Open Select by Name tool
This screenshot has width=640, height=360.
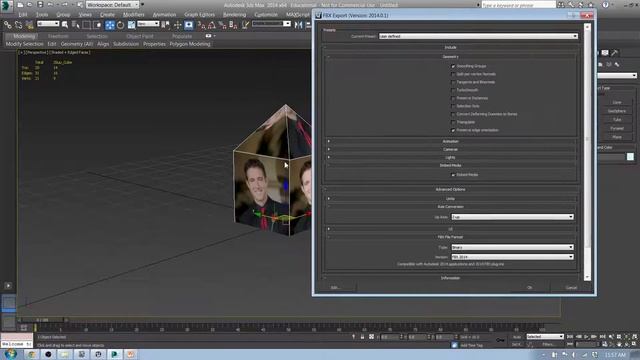click(x=76, y=25)
